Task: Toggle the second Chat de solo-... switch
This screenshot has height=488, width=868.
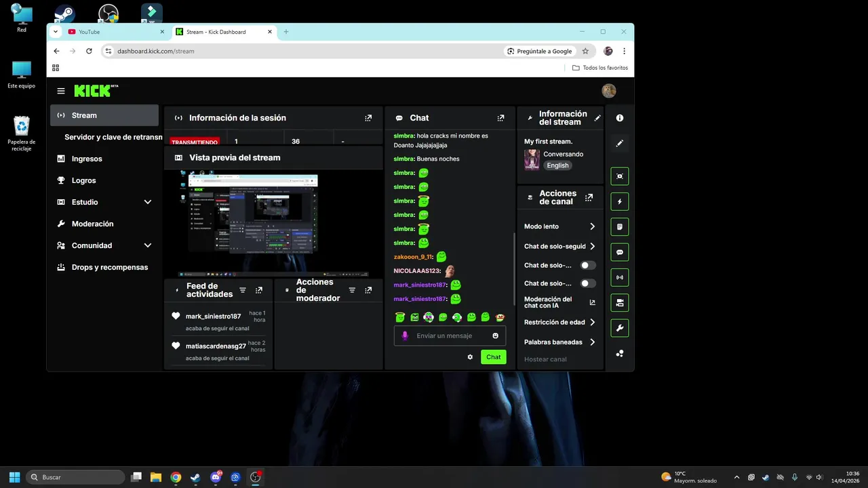Action: (x=588, y=283)
